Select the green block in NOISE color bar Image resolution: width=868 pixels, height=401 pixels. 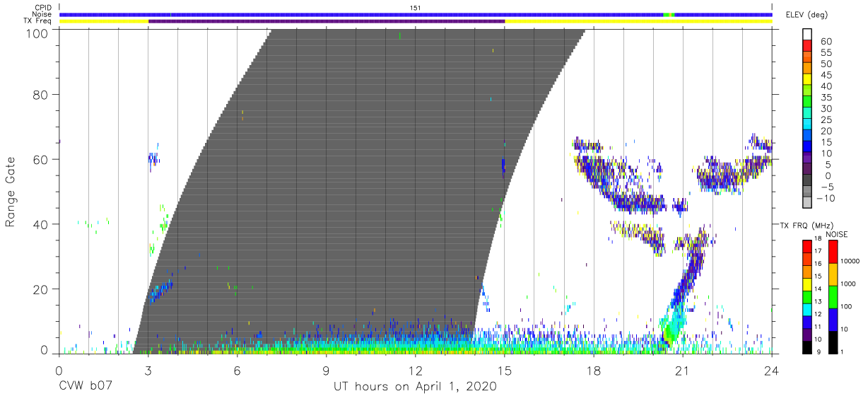pyautogui.click(x=833, y=296)
